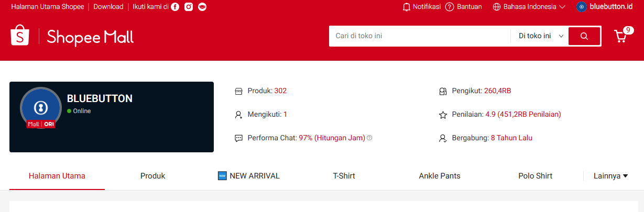Open Shopee's Instagram page icon

pyautogui.click(x=189, y=7)
